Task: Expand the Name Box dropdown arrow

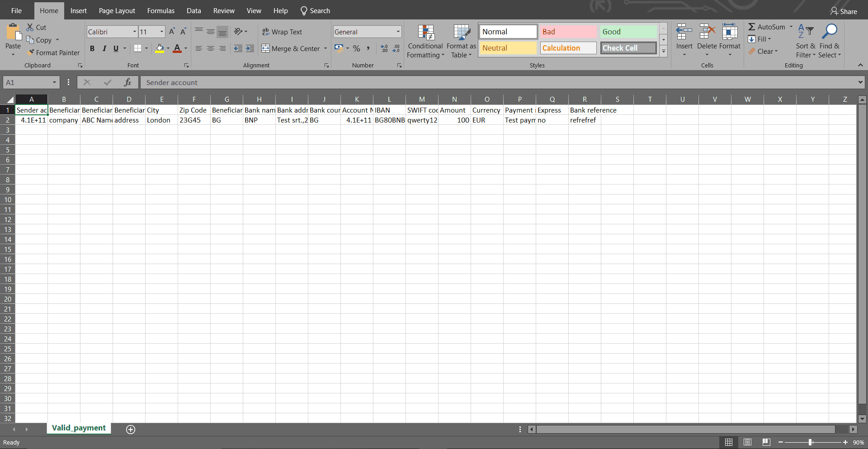Action: pyautogui.click(x=54, y=82)
